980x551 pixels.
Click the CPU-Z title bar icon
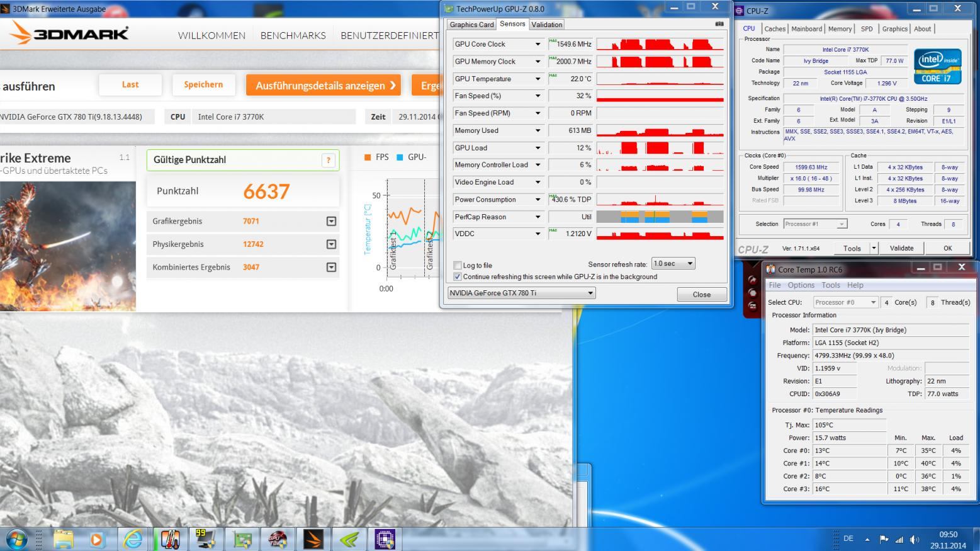[740, 11]
